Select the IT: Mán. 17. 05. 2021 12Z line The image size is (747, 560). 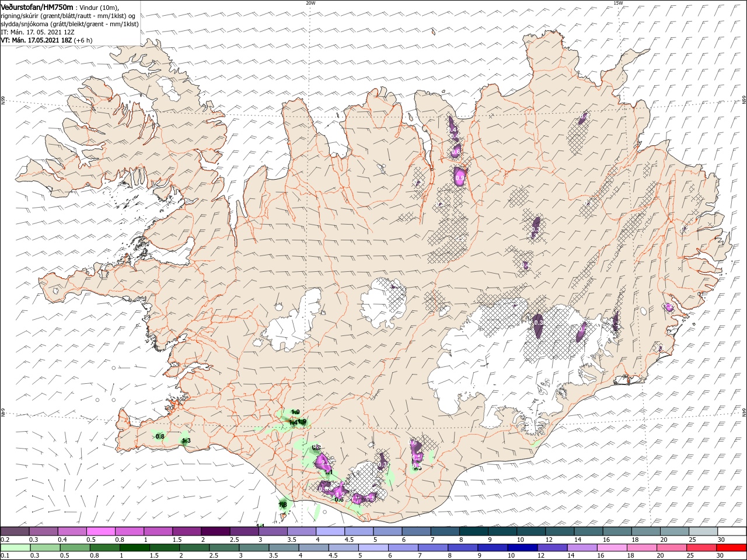37,32
